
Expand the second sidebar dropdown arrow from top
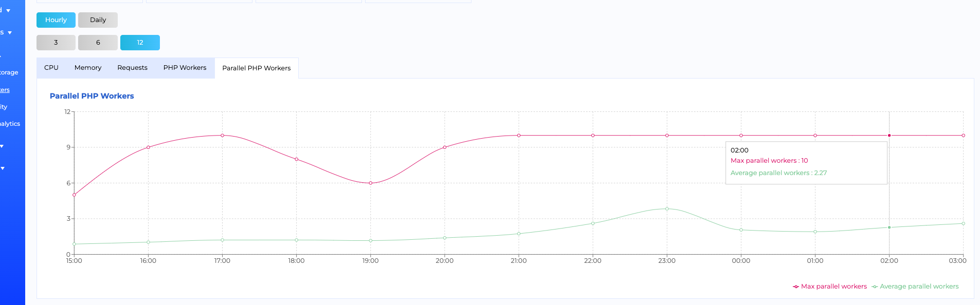(x=9, y=32)
